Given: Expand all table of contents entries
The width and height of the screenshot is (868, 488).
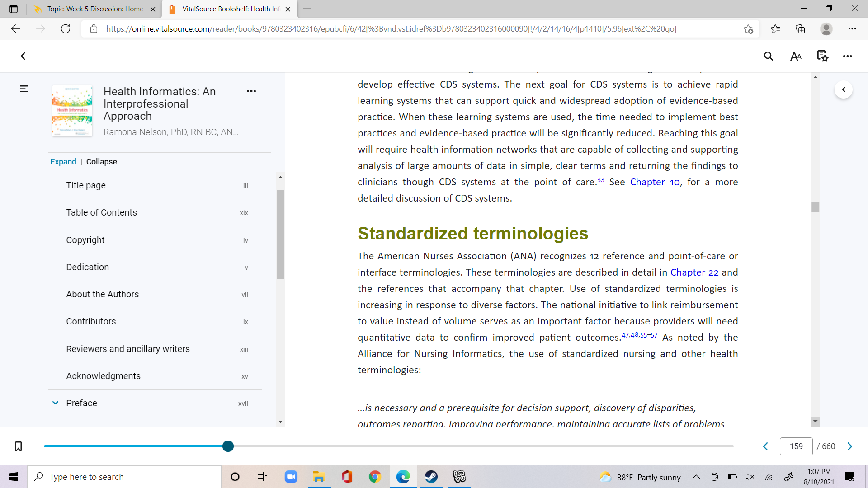Looking at the screenshot, I should (63, 162).
